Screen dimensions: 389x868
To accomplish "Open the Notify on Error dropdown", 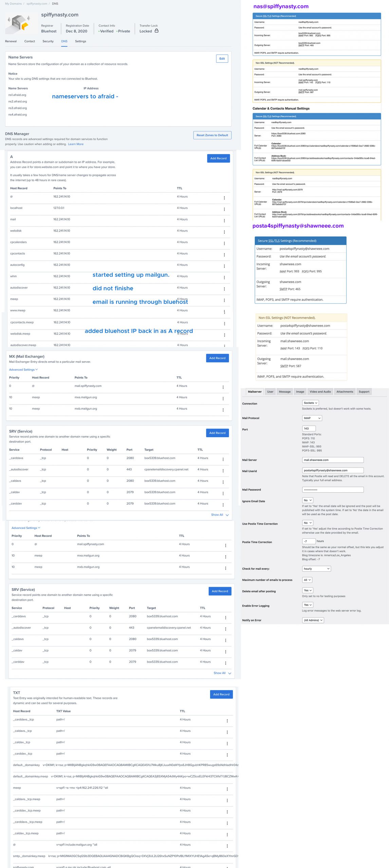I will coord(313,620).
